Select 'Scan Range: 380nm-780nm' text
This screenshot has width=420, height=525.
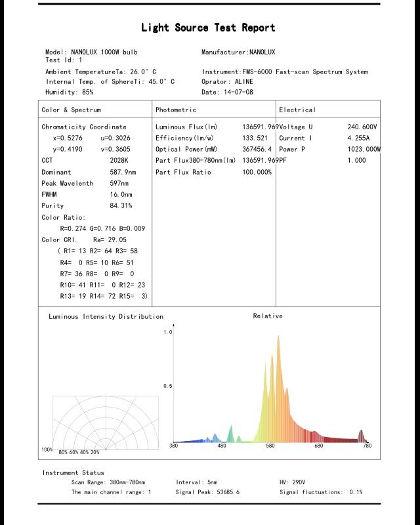coord(108,482)
